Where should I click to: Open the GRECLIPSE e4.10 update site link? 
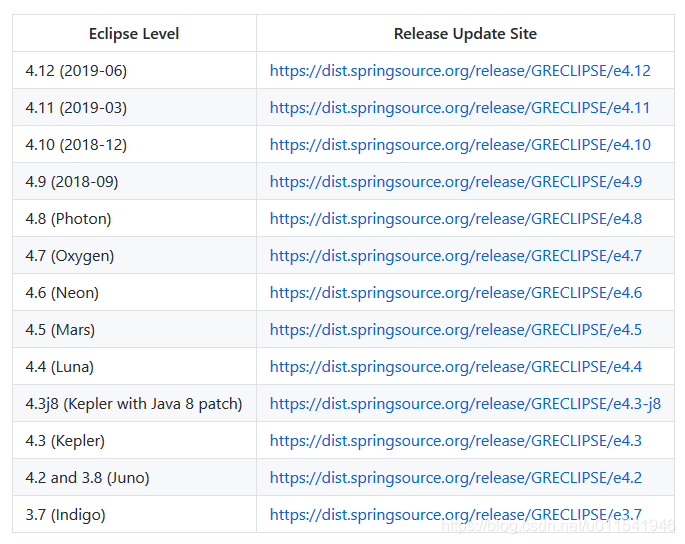pos(460,145)
